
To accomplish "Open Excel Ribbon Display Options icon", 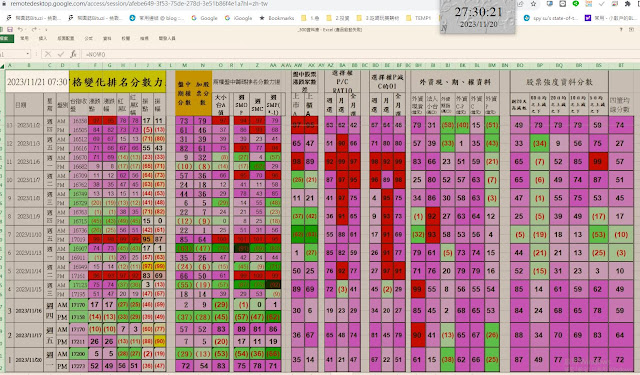I will 632,29.
